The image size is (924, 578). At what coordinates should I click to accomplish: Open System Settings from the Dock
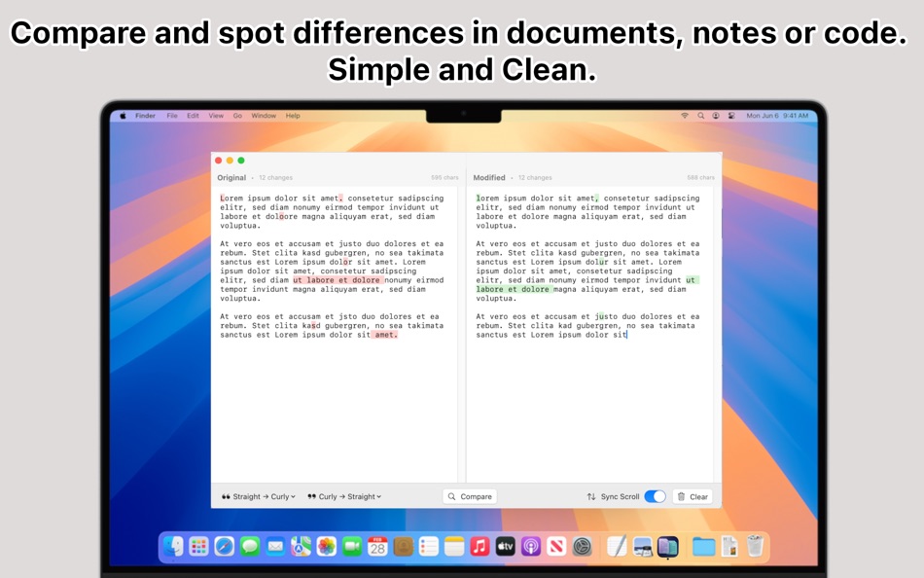(581, 547)
